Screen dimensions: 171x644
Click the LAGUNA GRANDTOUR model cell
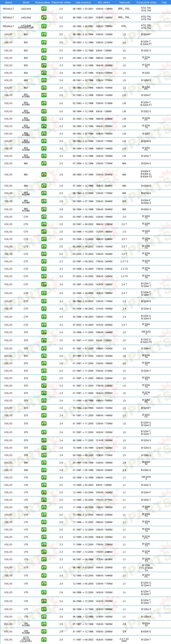click(26, 26)
